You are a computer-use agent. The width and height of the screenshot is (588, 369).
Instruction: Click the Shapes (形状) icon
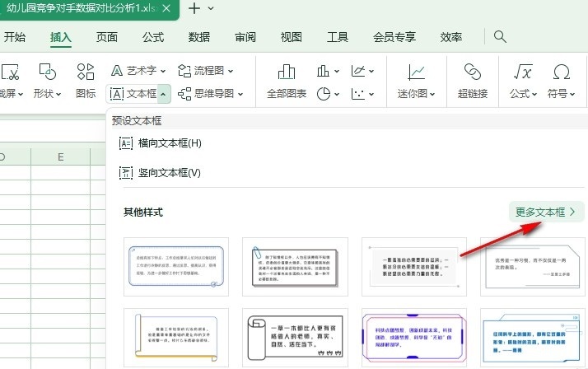pos(47,72)
